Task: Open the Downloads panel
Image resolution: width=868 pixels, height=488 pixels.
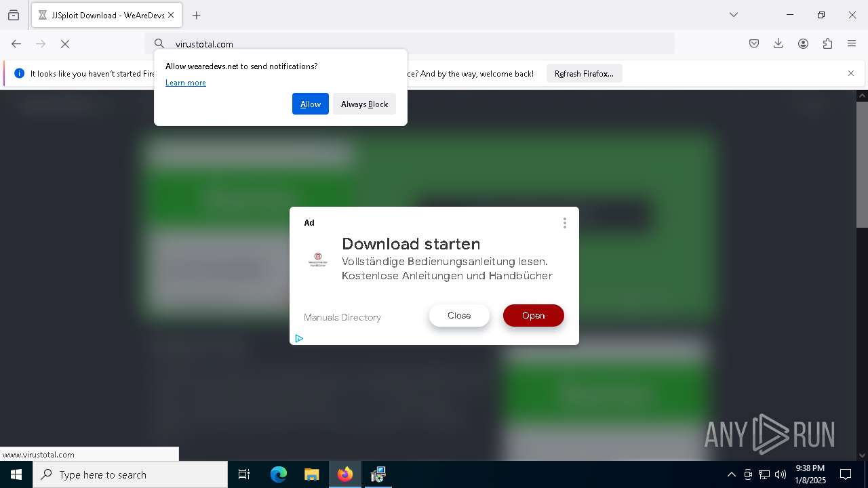Action: [778, 43]
